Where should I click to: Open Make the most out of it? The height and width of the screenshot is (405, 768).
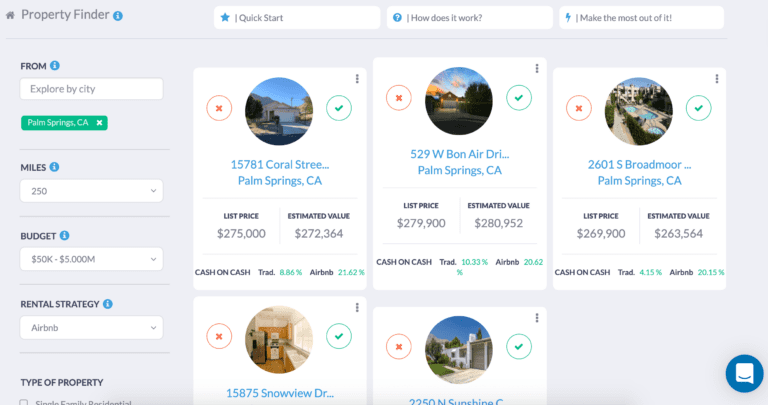click(641, 18)
